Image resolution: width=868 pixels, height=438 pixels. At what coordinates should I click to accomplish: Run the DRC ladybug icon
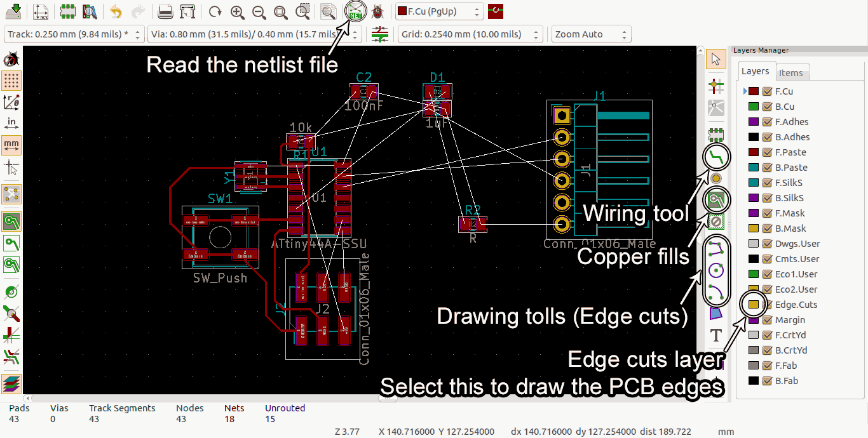377,11
